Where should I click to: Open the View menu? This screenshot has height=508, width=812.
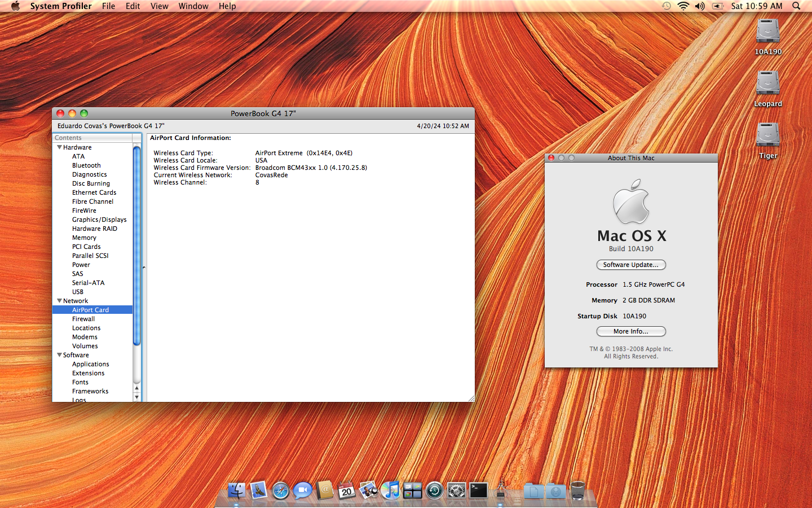(159, 6)
